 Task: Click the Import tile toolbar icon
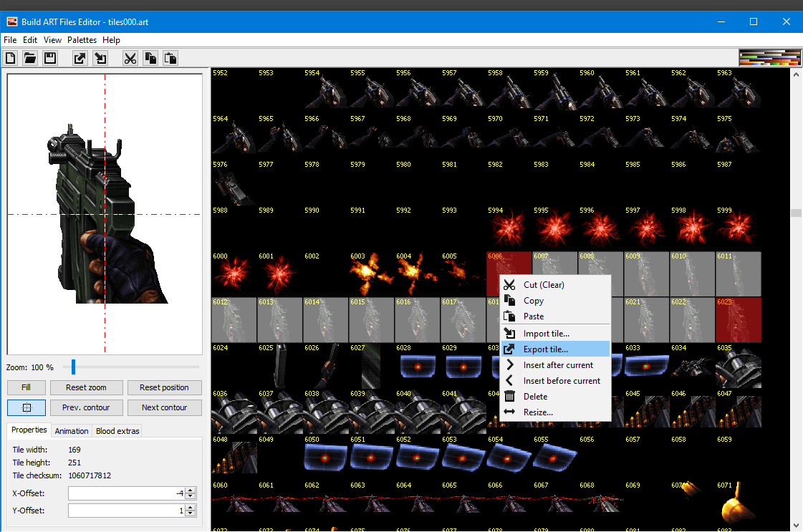(100, 58)
